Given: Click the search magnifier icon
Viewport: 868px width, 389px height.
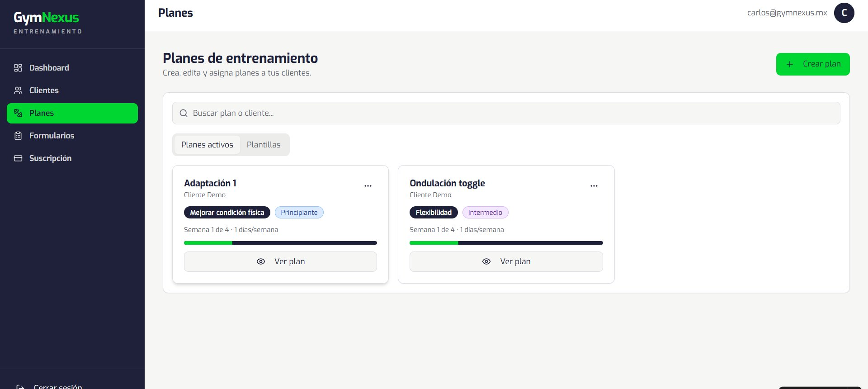Looking at the screenshot, I should click(x=184, y=113).
